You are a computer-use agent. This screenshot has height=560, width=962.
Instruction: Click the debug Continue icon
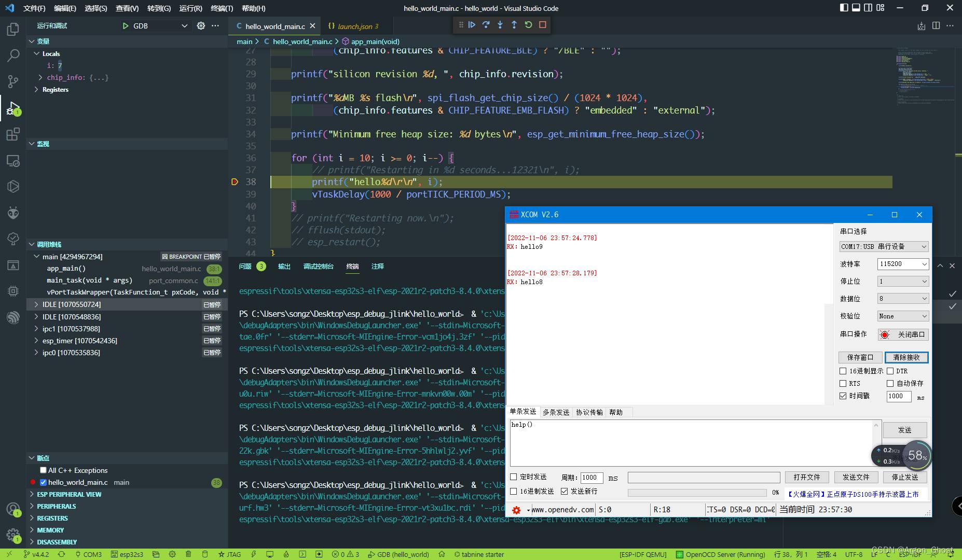(472, 25)
